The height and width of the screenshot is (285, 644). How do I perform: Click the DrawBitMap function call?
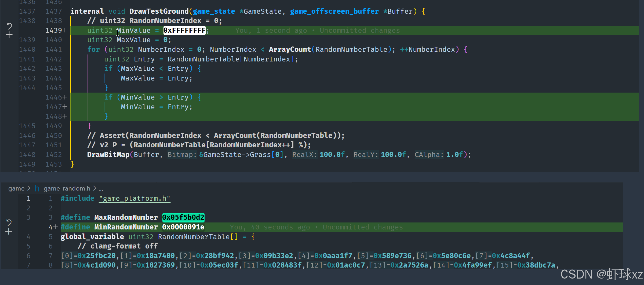pos(108,155)
